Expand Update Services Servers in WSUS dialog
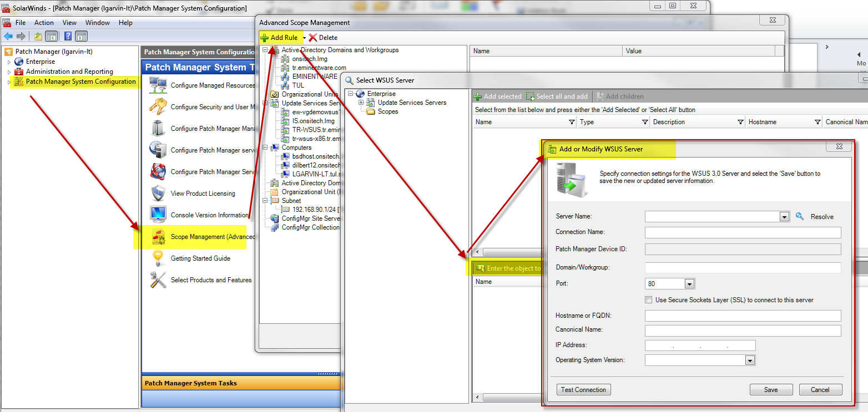This screenshot has width=868, height=412. click(361, 103)
